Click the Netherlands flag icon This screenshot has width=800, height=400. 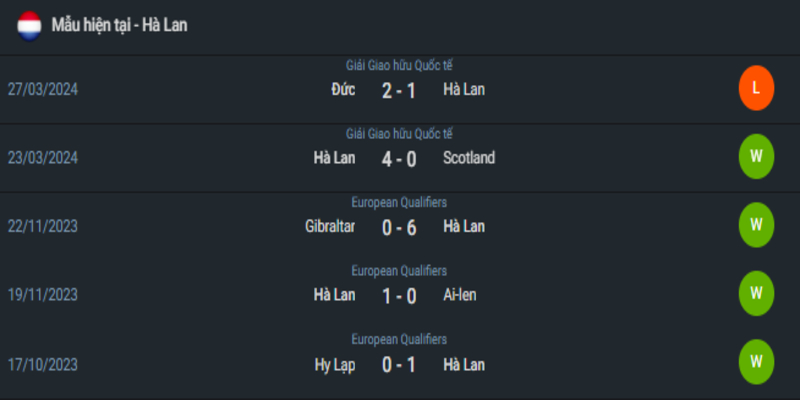(29, 26)
